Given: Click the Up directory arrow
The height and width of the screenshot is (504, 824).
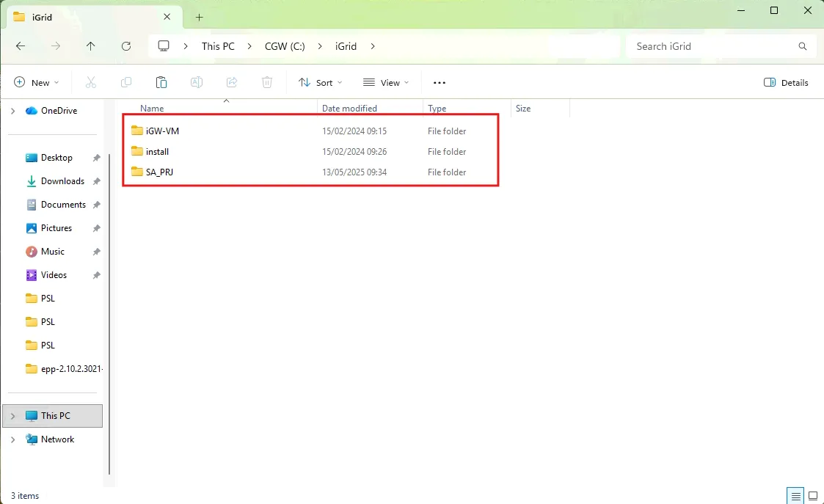Looking at the screenshot, I should click(91, 46).
